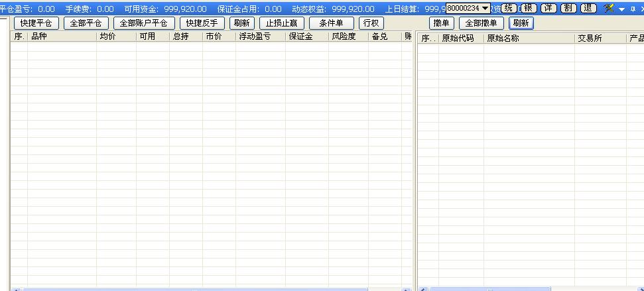
Task: Open the 80000234 account dropdown
Action: 468,8
